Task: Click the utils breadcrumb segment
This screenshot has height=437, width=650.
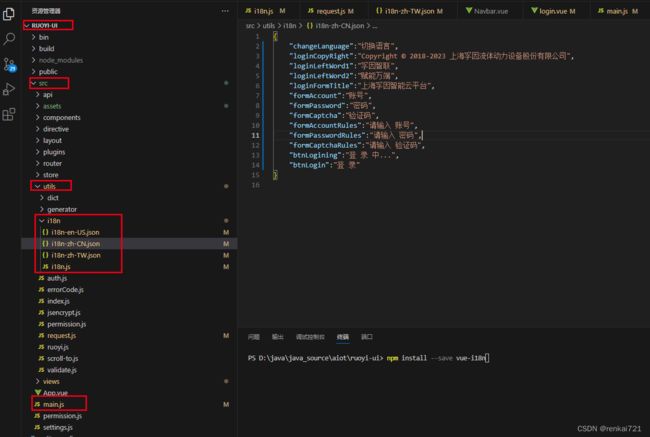Action: [x=269, y=26]
